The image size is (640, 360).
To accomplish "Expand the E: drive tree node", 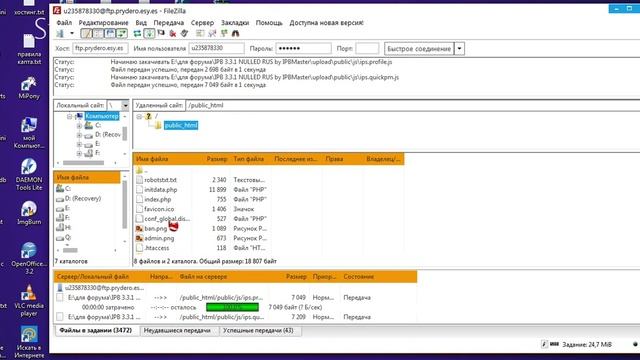I will tap(79, 144).
